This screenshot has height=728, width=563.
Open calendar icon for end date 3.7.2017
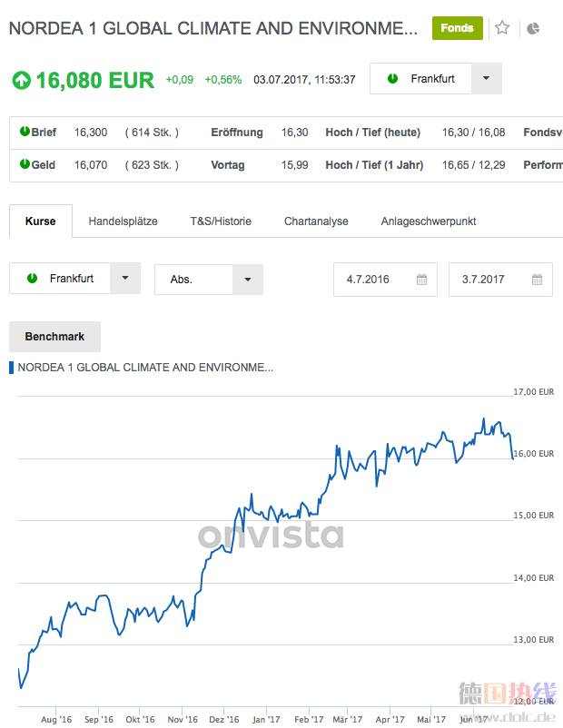537,280
